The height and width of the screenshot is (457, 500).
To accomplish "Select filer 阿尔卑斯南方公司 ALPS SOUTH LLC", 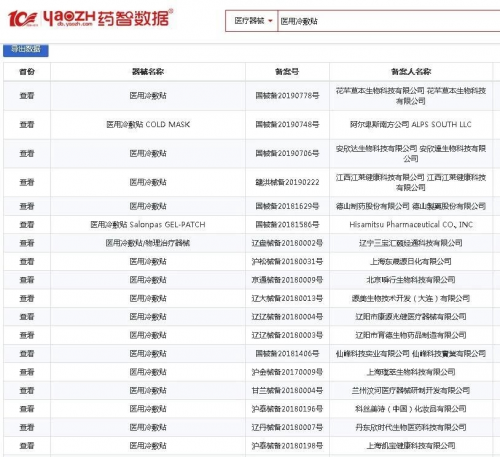I will tap(411, 125).
